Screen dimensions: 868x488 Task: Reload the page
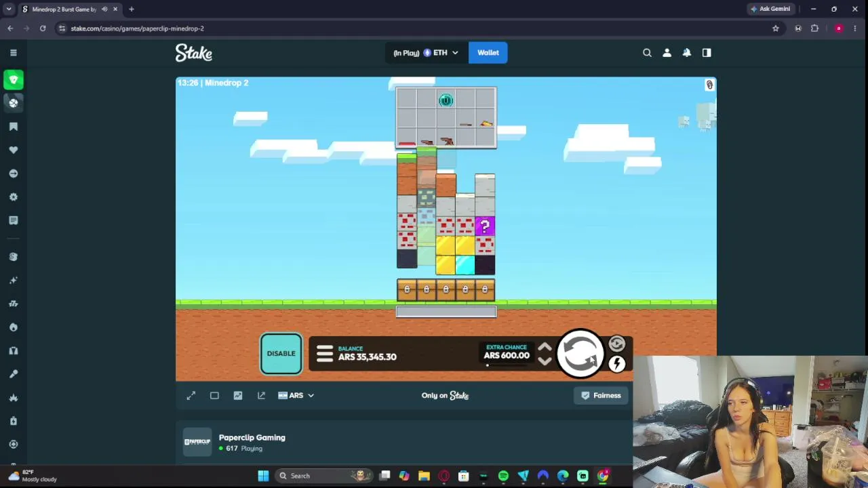click(43, 28)
